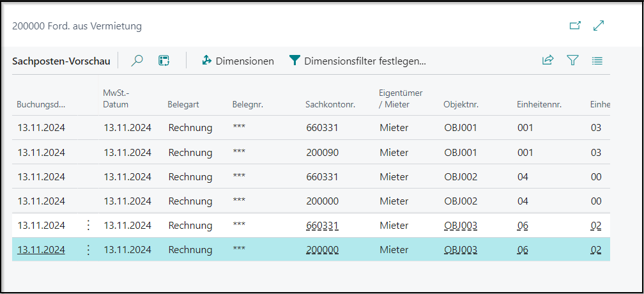Viewport: 644px width, 294px height.
Task: Open OBJ003 link in the highlighted row
Action: (461, 250)
